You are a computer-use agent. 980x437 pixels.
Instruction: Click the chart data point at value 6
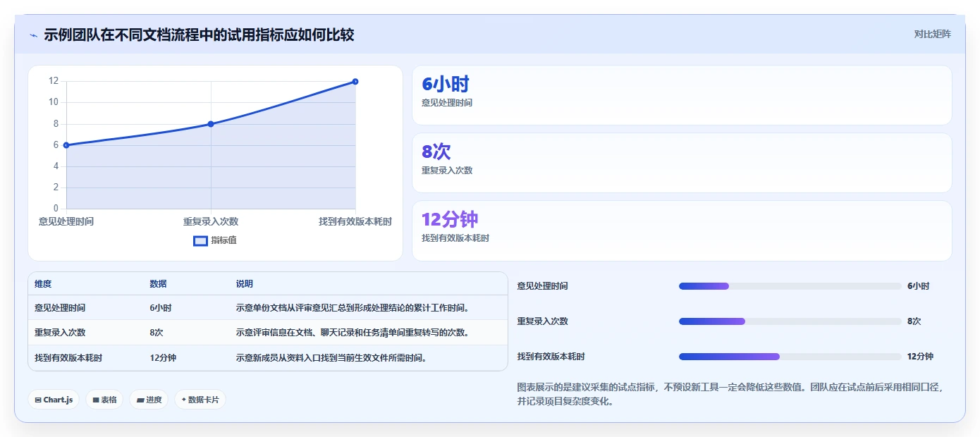66,145
